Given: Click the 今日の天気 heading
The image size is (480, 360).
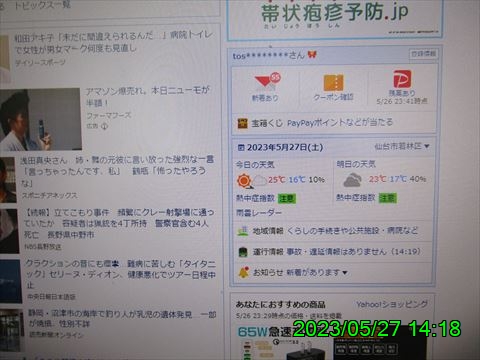Looking at the screenshot, I should (x=255, y=165).
